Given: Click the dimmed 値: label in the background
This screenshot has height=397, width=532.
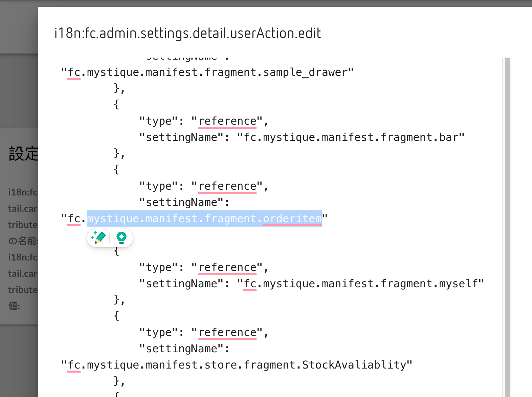Looking at the screenshot, I should (x=14, y=306).
